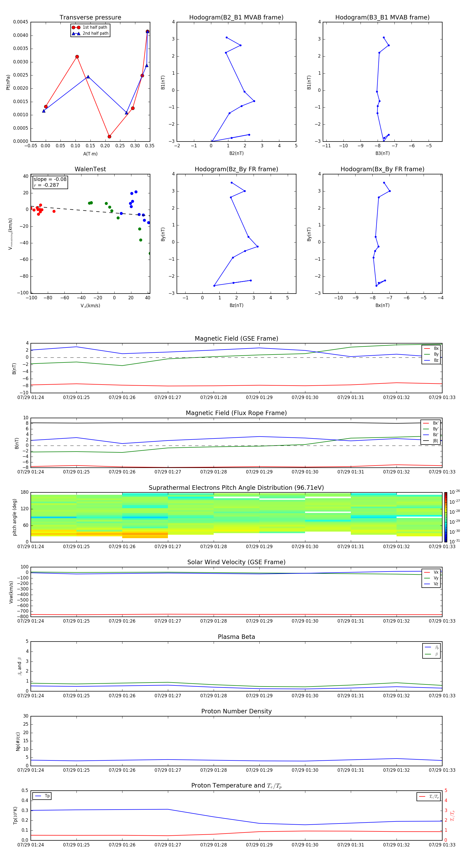Viewport: 473px width, 868px height.
Task: Click the Hodogram(Bx_By FR frame) title
Action: 382,169
